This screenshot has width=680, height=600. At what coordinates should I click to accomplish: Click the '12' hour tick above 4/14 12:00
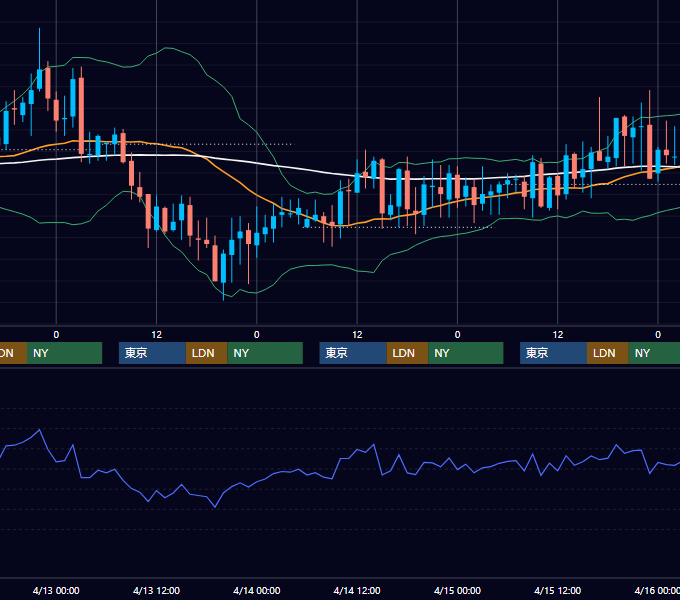pyautogui.click(x=357, y=335)
